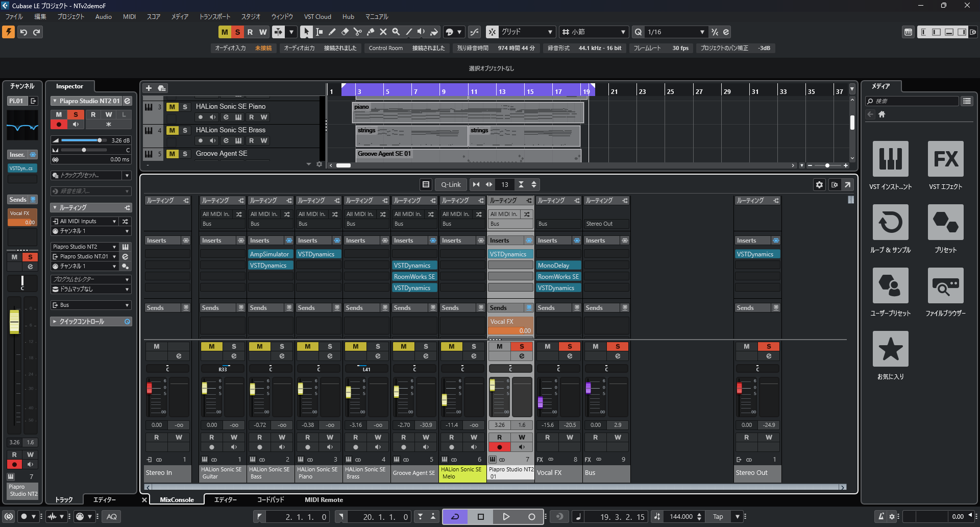The image size is (980, 527).
Task: Click the Redo arrow icon
Action: point(37,32)
